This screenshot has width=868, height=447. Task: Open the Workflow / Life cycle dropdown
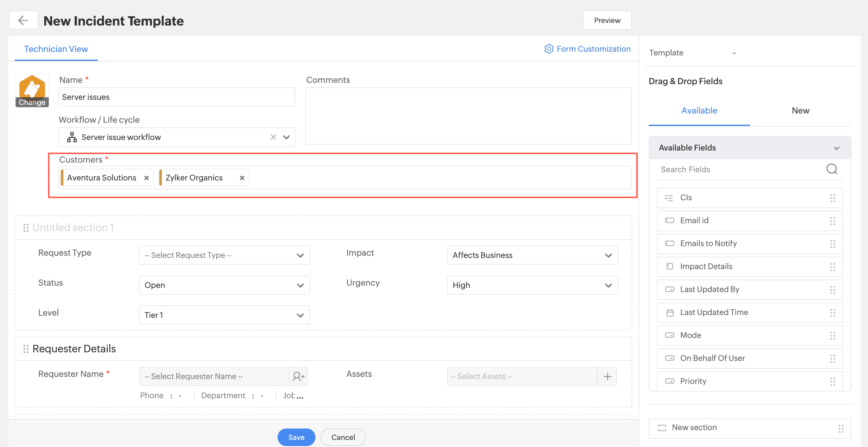[286, 137]
